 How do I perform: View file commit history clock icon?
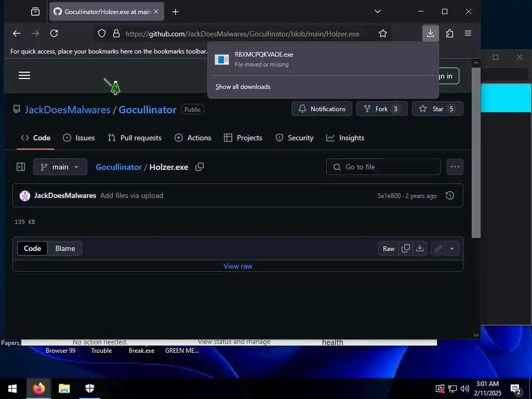pyautogui.click(x=449, y=195)
